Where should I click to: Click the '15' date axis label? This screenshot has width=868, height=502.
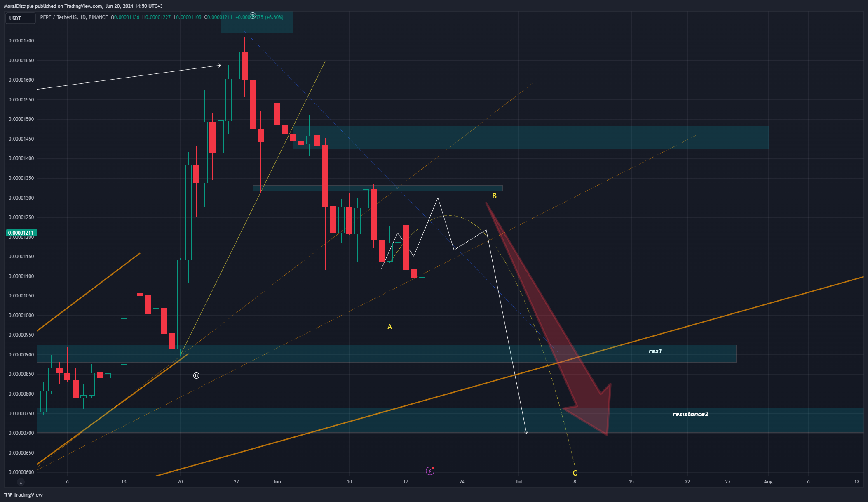[x=631, y=482]
